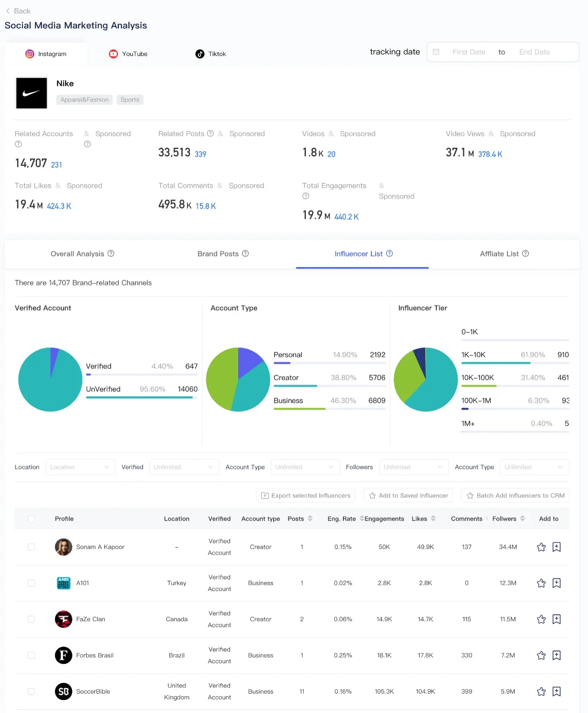588x713 pixels.
Task: Add FaZe Clan to CRM bookmark
Action: tap(557, 619)
